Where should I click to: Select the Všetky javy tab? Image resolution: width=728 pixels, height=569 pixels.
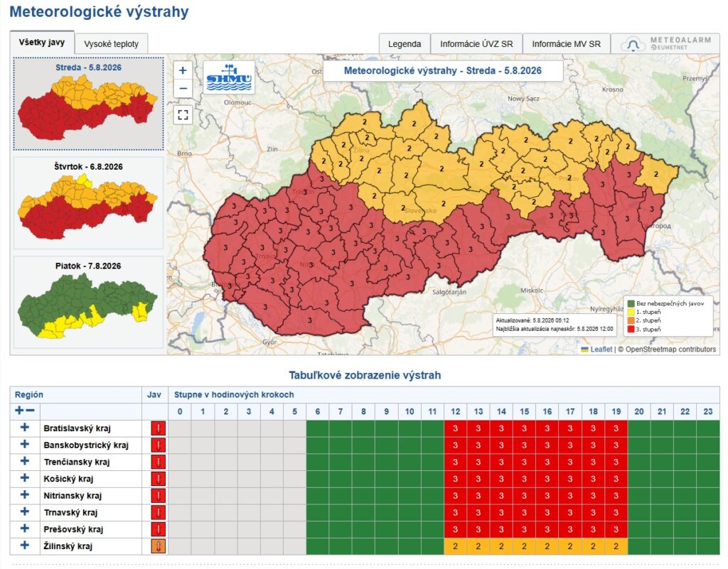[x=42, y=42]
